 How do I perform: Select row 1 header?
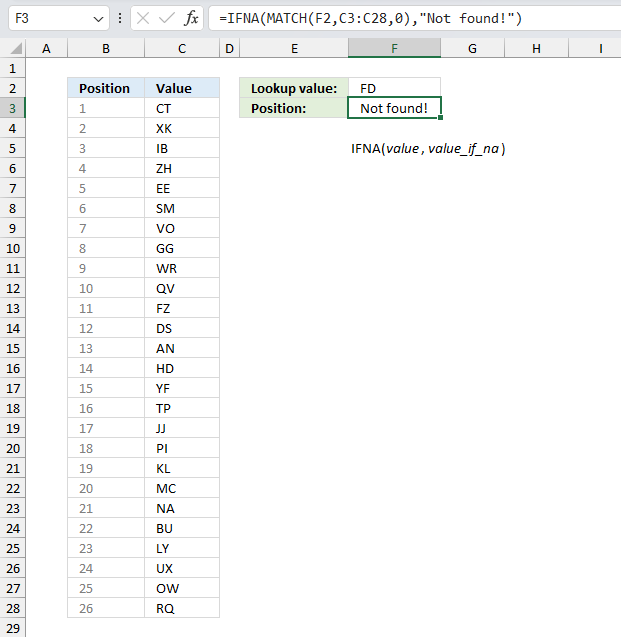tap(13, 68)
